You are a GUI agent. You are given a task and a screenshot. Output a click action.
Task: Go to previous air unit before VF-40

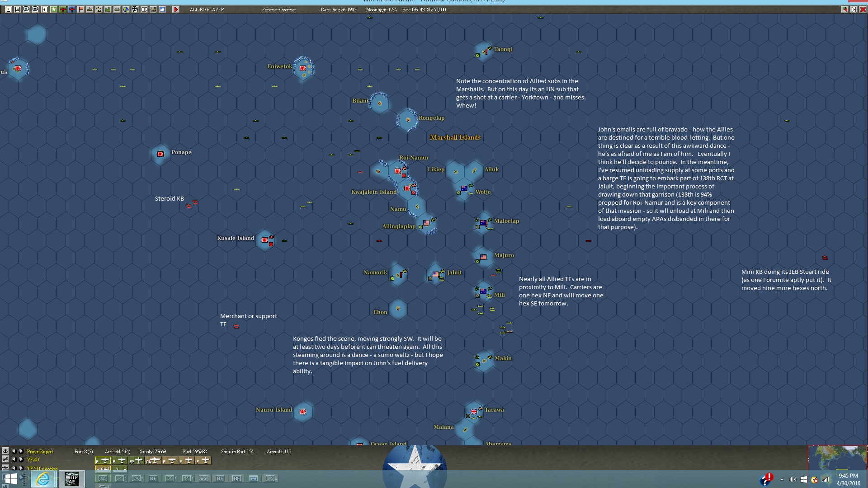pyautogui.click(x=14, y=460)
